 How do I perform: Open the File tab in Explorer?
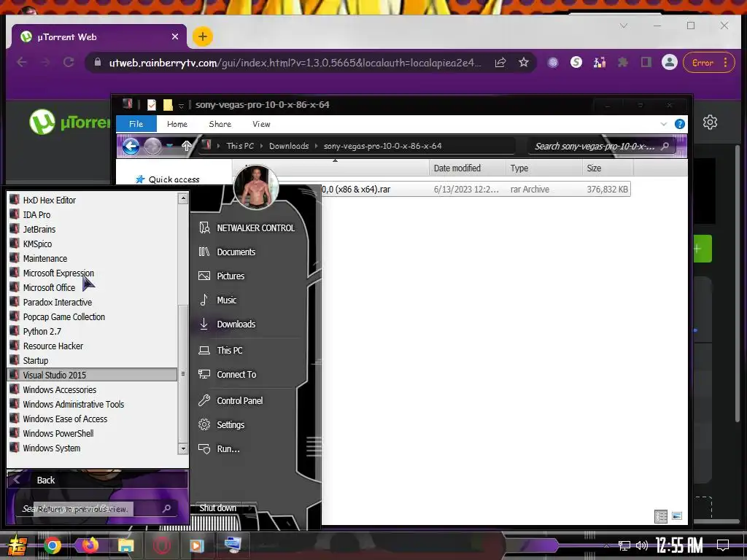(136, 124)
